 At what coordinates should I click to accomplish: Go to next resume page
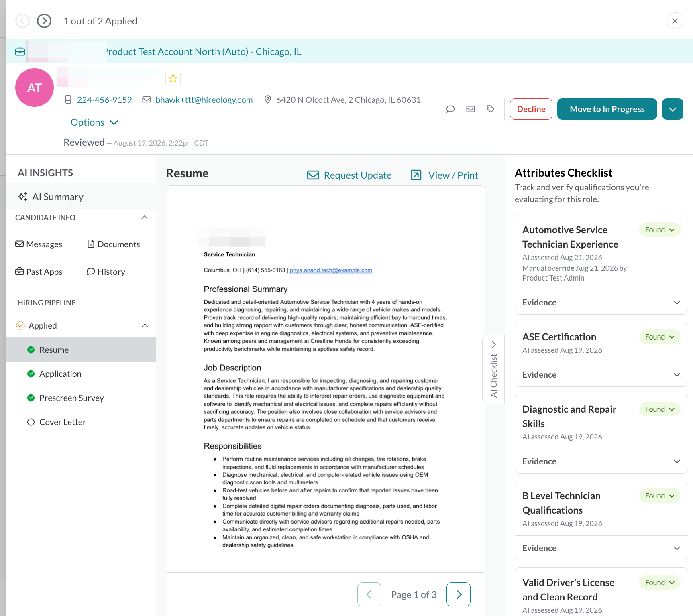pyautogui.click(x=459, y=594)
